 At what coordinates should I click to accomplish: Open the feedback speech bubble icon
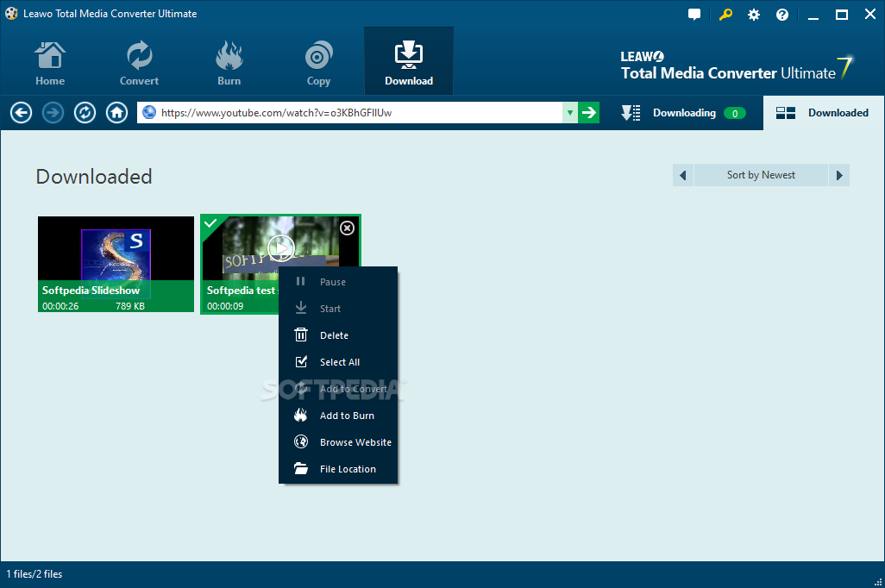pos(694,15)
